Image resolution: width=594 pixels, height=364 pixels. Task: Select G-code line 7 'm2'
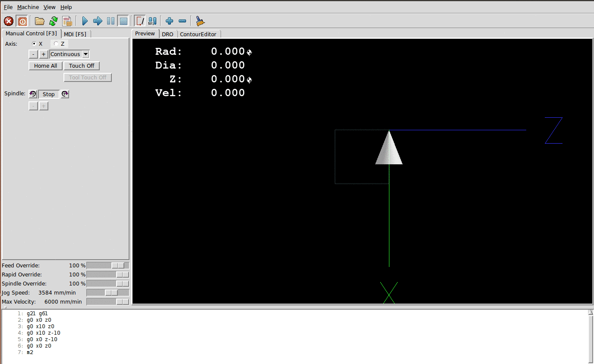(30, 352)
